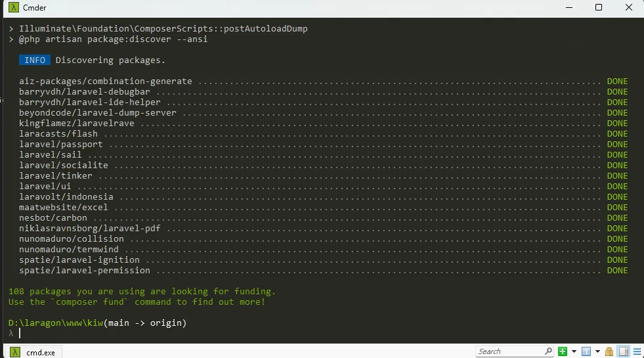Create new console with green plus icon

click(563, 351)
